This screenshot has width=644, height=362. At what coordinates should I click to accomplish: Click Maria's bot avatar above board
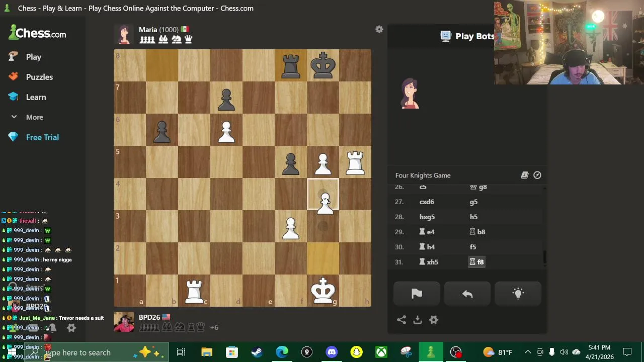[x=124, y=35]
